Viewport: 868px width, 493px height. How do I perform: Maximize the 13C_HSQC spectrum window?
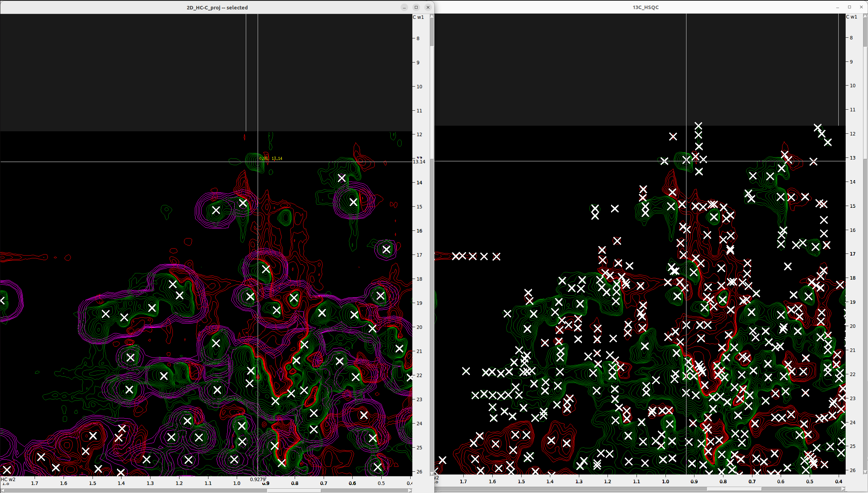(849, 7)
